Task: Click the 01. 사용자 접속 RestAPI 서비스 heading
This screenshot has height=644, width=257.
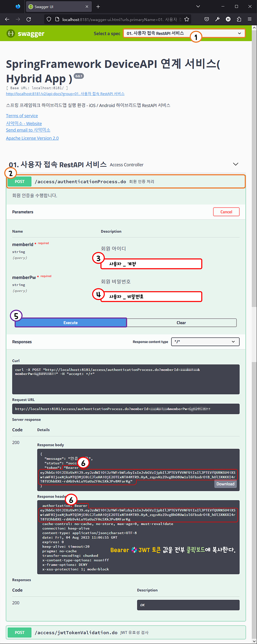Action: (58, 164)
